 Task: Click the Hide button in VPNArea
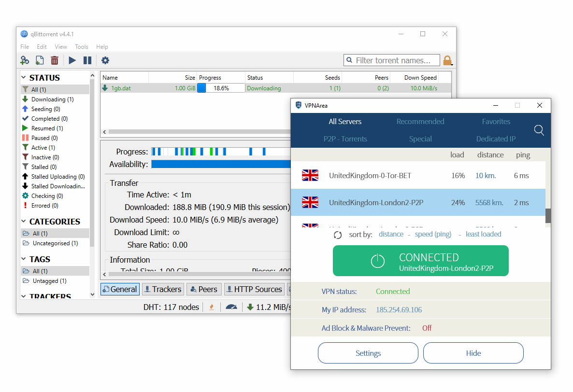[x=473, y=353]
